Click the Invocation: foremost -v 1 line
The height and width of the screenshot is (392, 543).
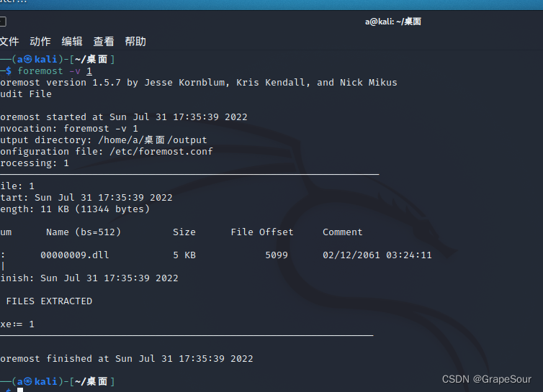click(69, 128)
